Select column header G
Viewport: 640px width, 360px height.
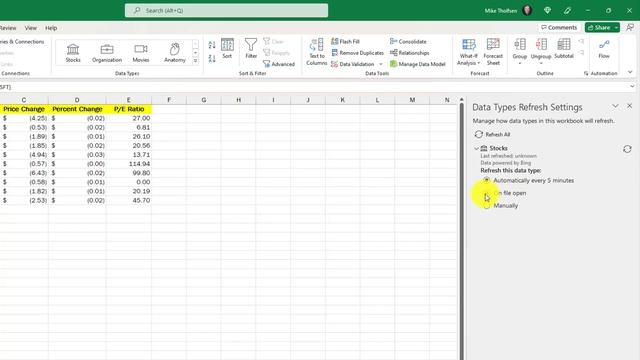point(204,100)
